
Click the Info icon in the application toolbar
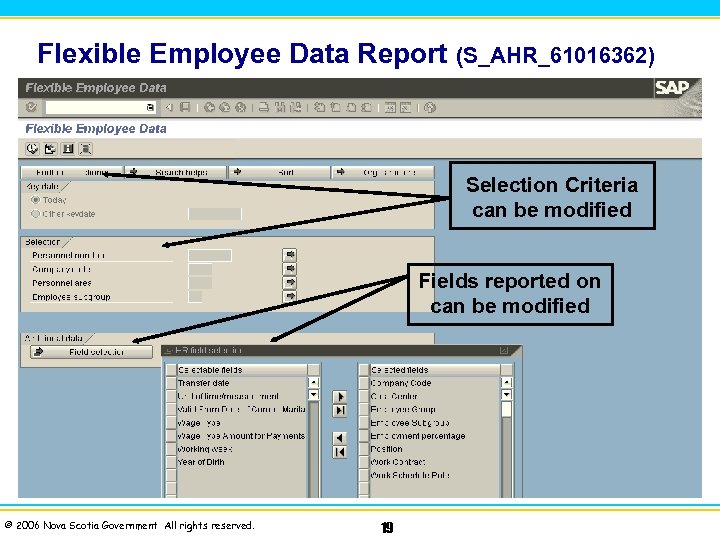coord(68,149)
